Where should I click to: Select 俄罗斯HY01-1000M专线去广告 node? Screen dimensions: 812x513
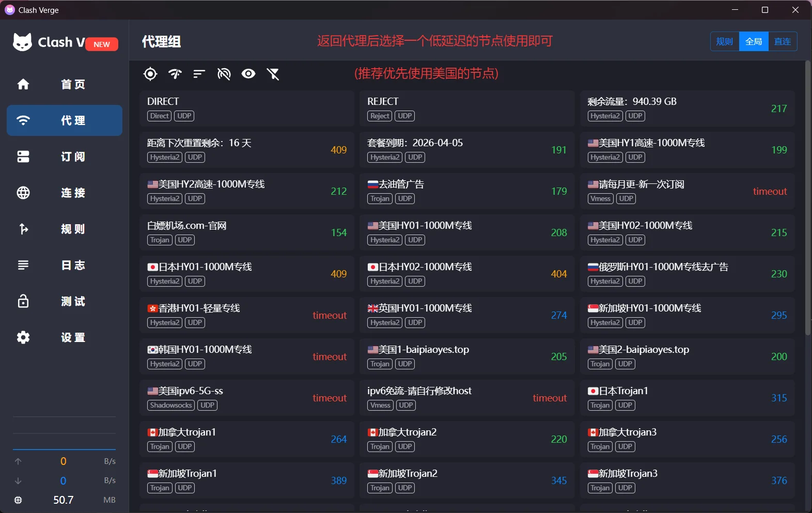688,274
